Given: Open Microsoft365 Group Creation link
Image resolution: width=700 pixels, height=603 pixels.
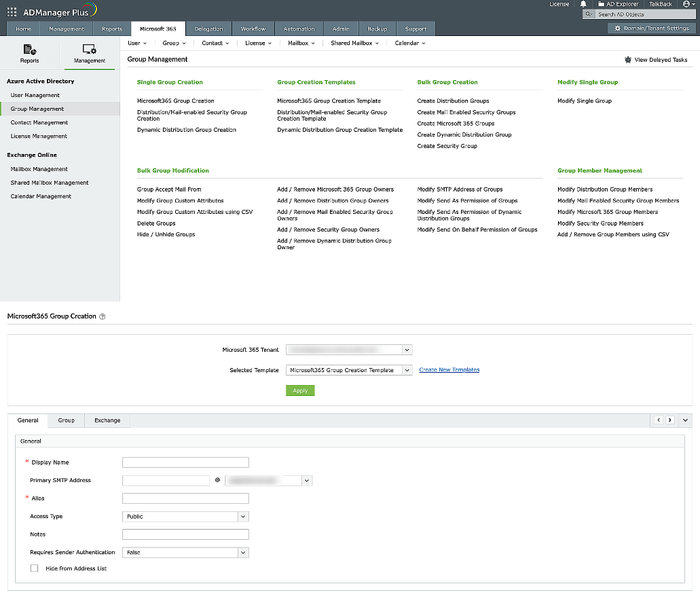Looking at the screenshot, I should pos(175,101).
